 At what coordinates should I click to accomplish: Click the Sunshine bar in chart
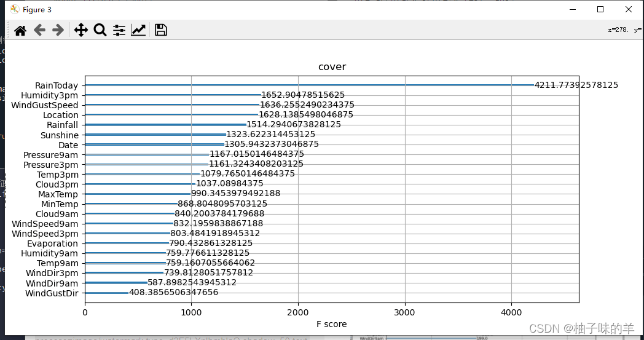(x=155, y=135)
